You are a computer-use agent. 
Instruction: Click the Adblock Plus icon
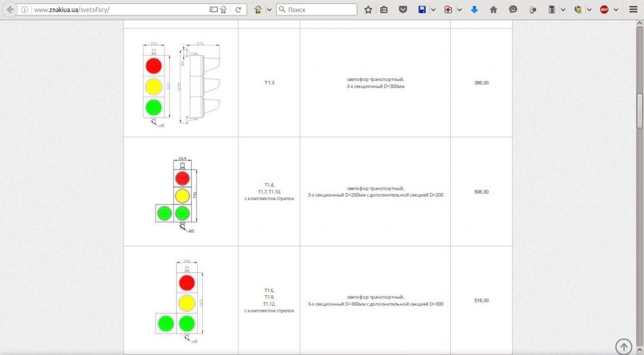coord(604,10)
